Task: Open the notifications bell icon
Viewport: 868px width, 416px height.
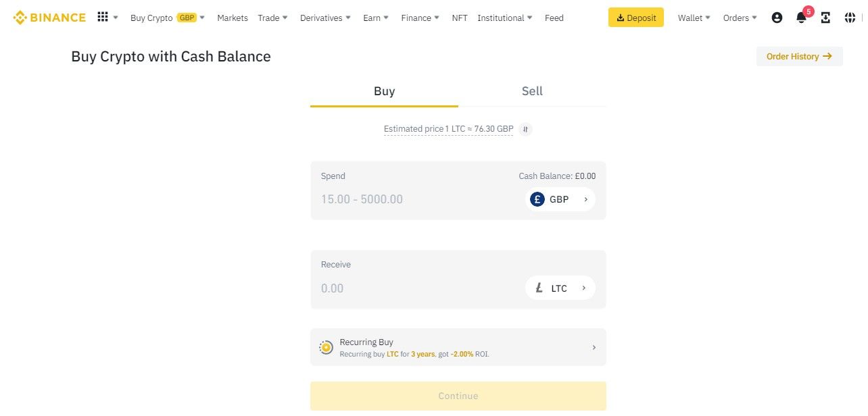Action: pos(801,18)
